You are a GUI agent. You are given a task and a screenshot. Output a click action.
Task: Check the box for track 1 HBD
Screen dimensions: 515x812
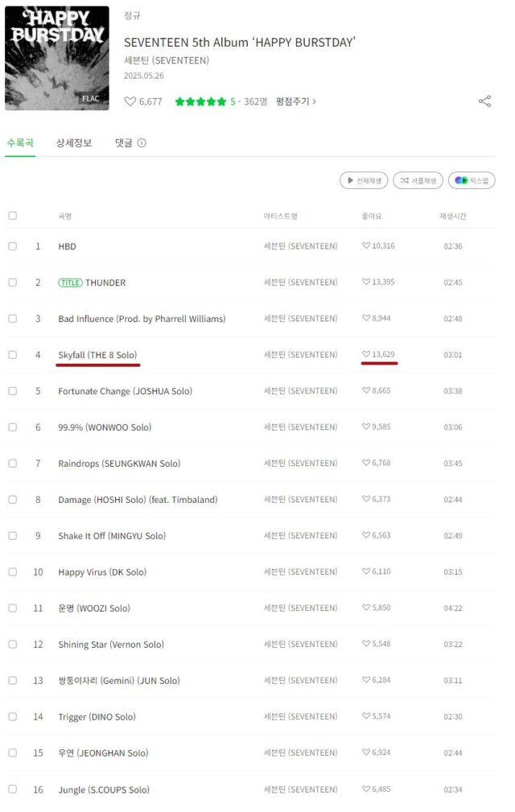(12, 246)
